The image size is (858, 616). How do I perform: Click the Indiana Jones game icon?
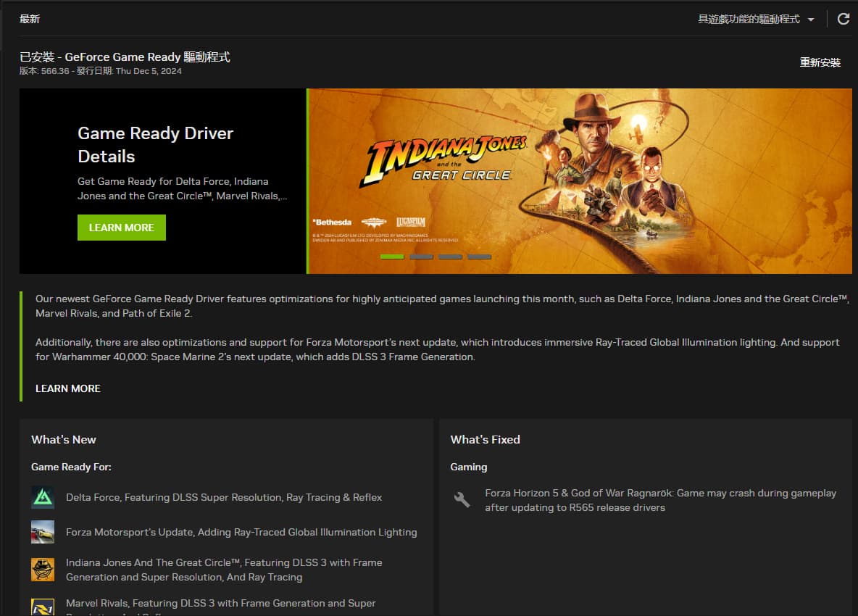pos(43,570)
